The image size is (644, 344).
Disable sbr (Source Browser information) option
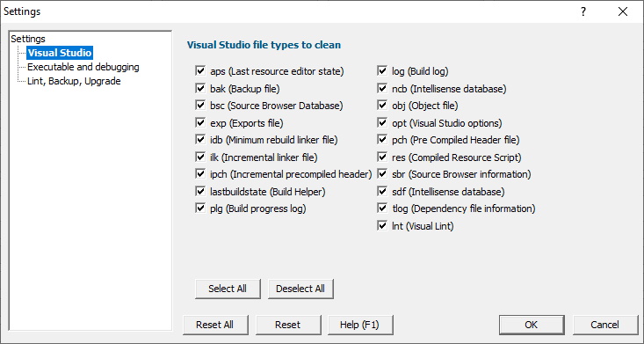(382, 174)
